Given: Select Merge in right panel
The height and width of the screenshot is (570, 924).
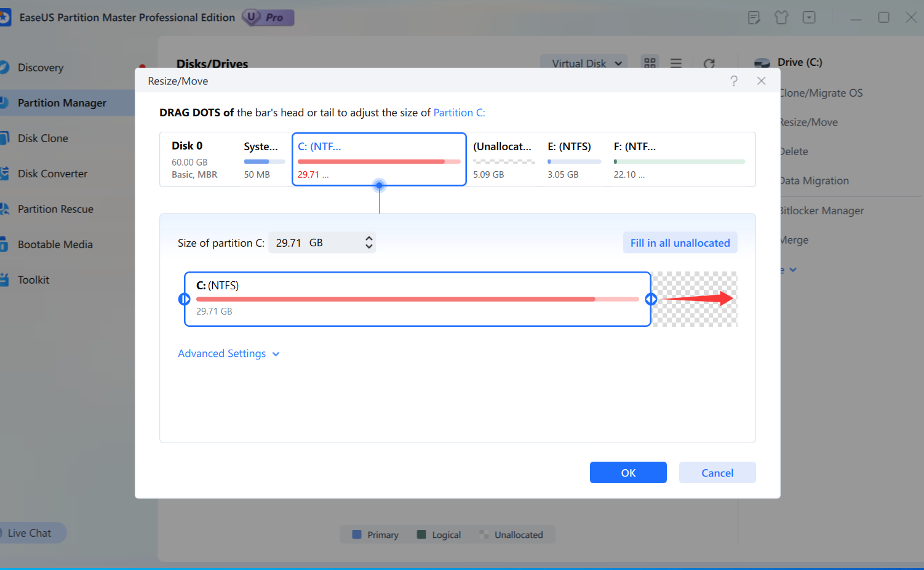Looking at the screenshot, I should pyautogui.click(x=794, y=240).
